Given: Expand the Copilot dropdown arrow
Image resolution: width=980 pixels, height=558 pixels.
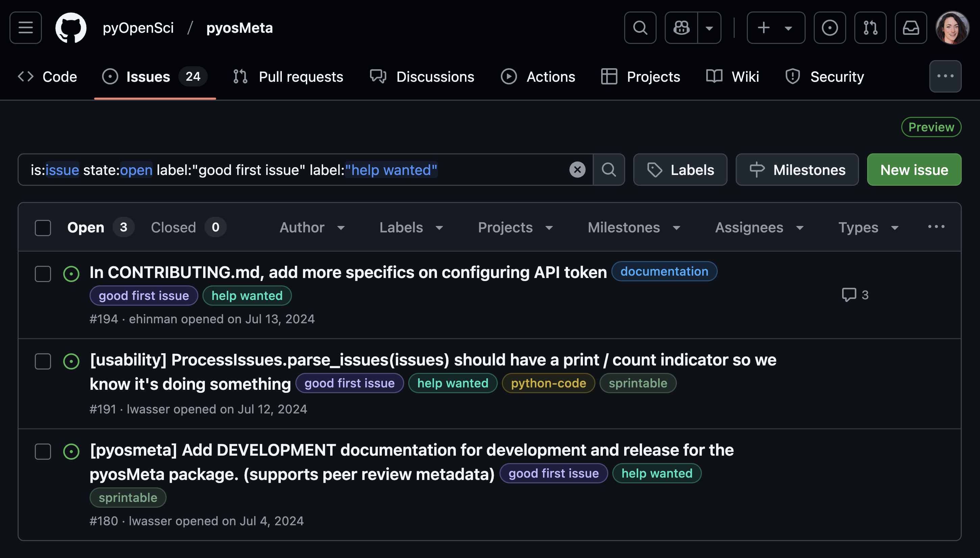Looking at the screenshot, I should tap(709, 28).
